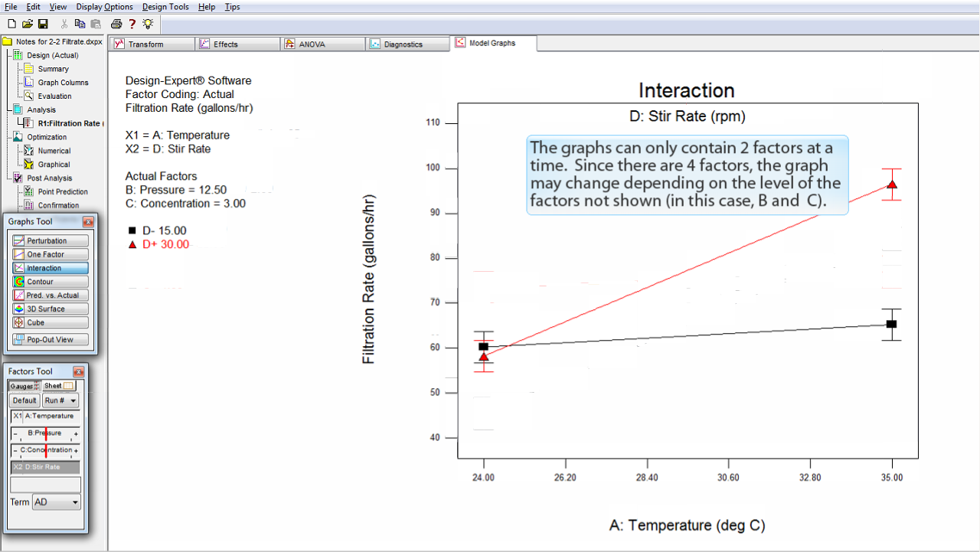Select the Optimization tree node
This screenshot has height=552, width=980.
pos(41,137)
